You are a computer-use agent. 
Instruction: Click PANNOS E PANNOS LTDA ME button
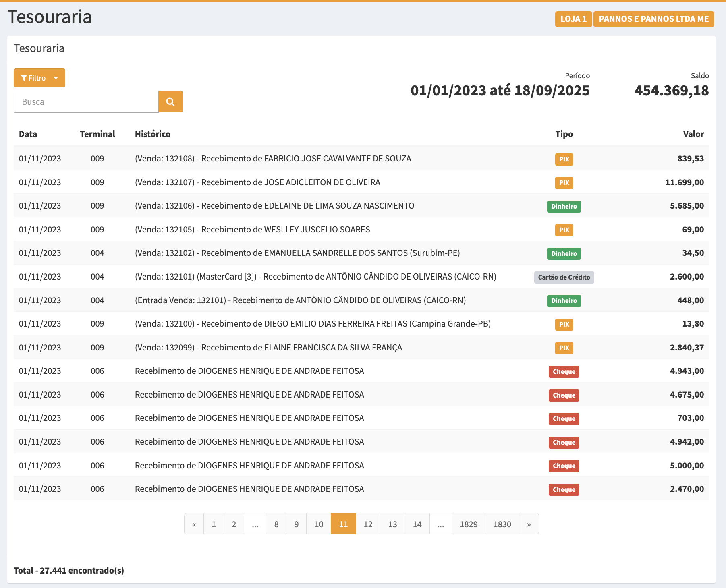click(653, 19)
